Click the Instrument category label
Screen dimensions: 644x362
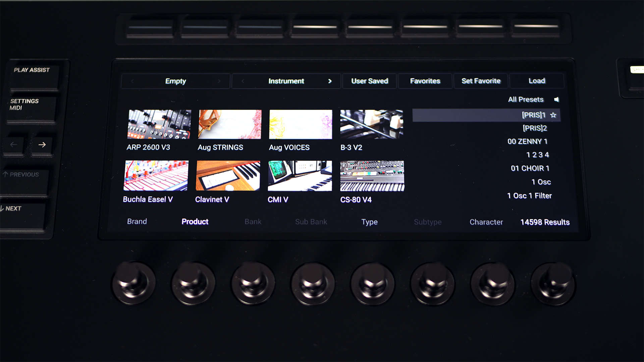coord(286,81)
